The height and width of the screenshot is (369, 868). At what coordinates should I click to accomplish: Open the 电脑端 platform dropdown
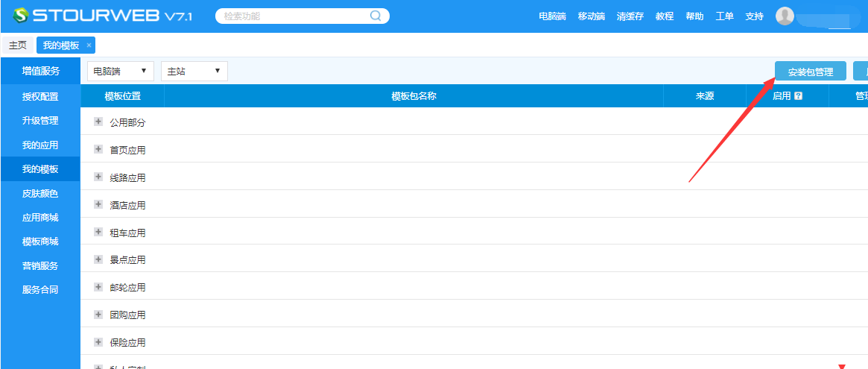120,71
